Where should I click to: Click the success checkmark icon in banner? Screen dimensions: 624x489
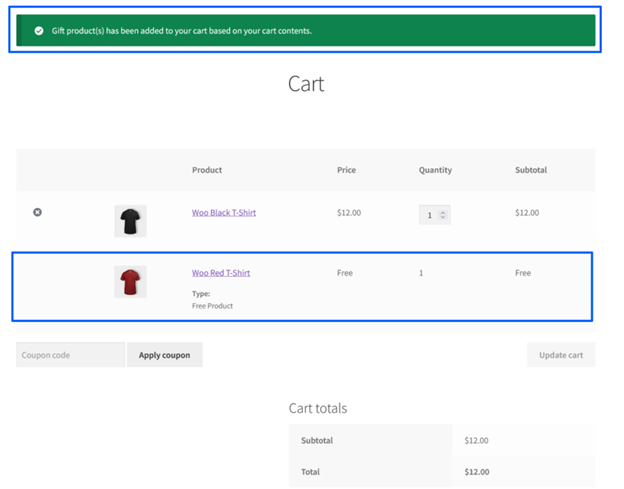[38, 31]
